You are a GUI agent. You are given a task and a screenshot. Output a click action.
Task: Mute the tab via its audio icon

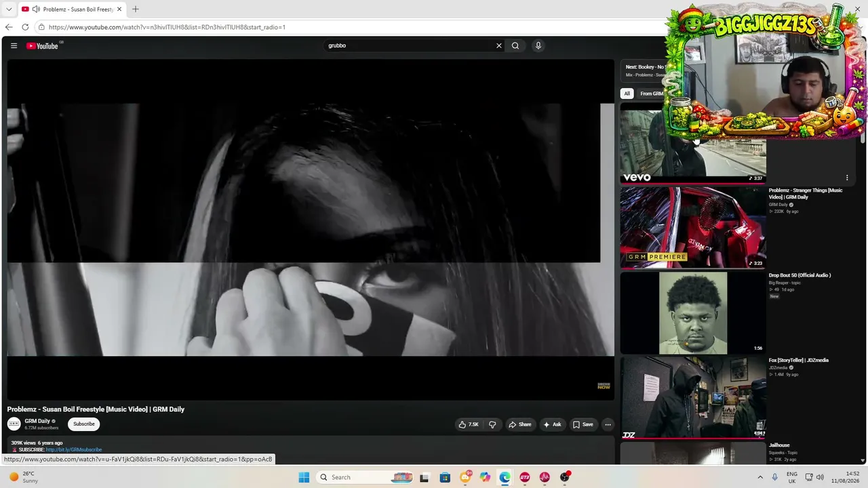35,9
